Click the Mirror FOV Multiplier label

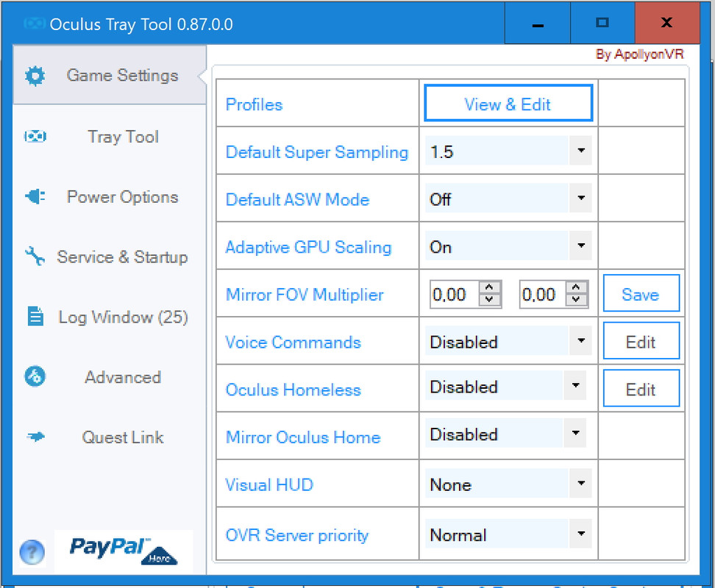pyautogui.click(x=305, y=295)
